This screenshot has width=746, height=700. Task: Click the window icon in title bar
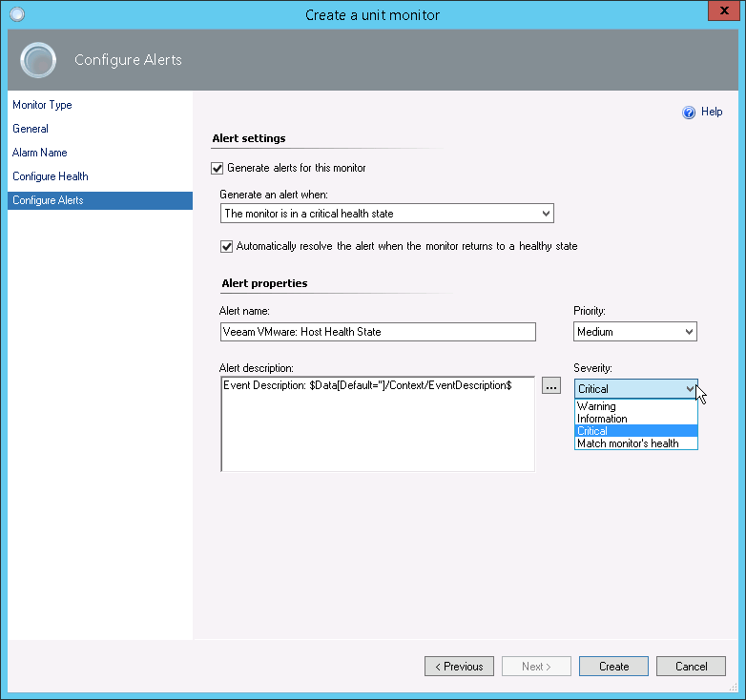point(16,14)
